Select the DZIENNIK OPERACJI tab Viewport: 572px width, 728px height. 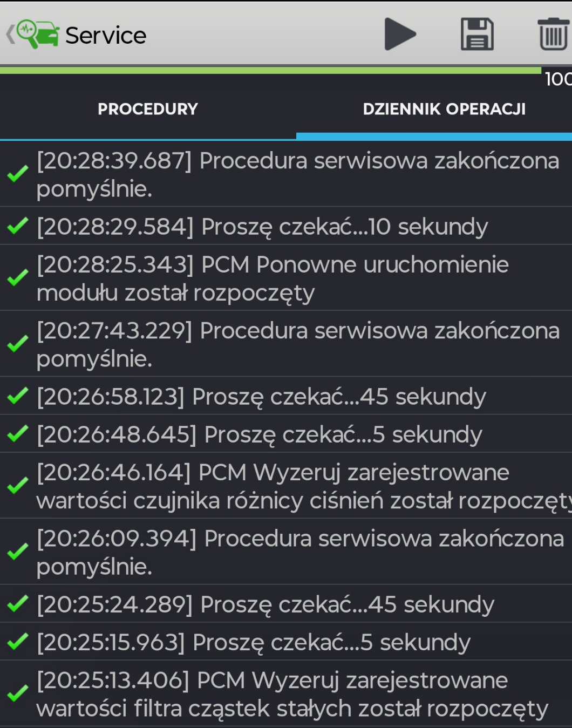pyautogui.click(x=444, y=109)
